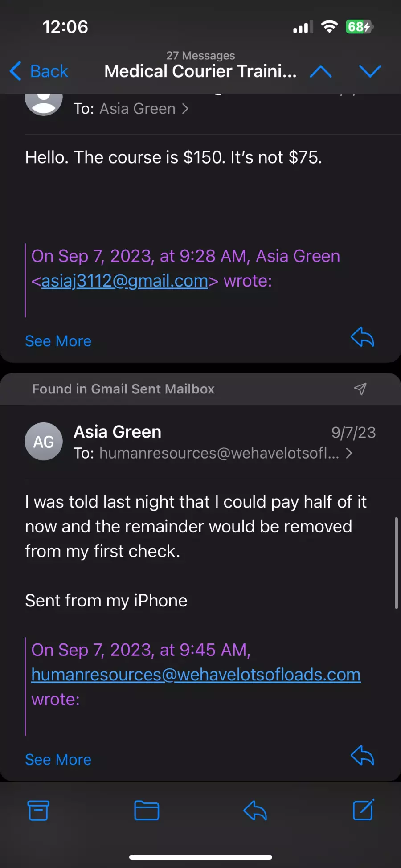Tap reply arrow on Asia Green's sent message
The height and width of the screenshot is (868, 401).
click(362, 755)
